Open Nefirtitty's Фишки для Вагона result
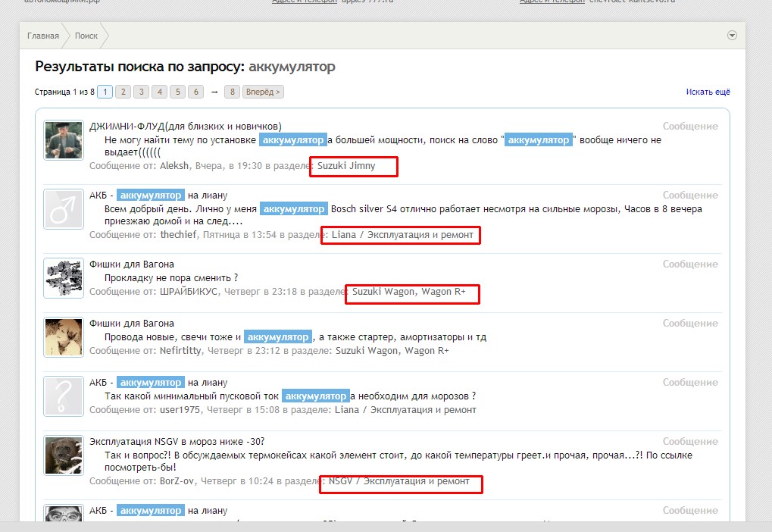772x532 pixels. tap(132, 324)
